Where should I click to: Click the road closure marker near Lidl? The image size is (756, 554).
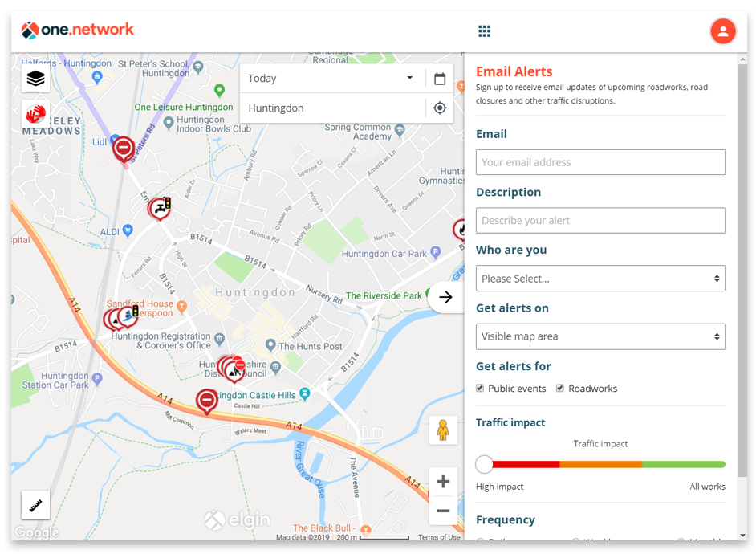124,149
